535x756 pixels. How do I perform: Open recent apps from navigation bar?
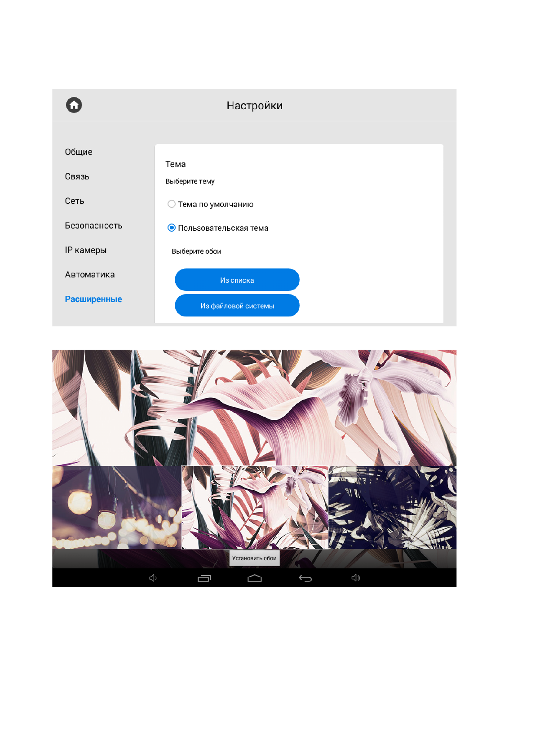tap(204, 578)
